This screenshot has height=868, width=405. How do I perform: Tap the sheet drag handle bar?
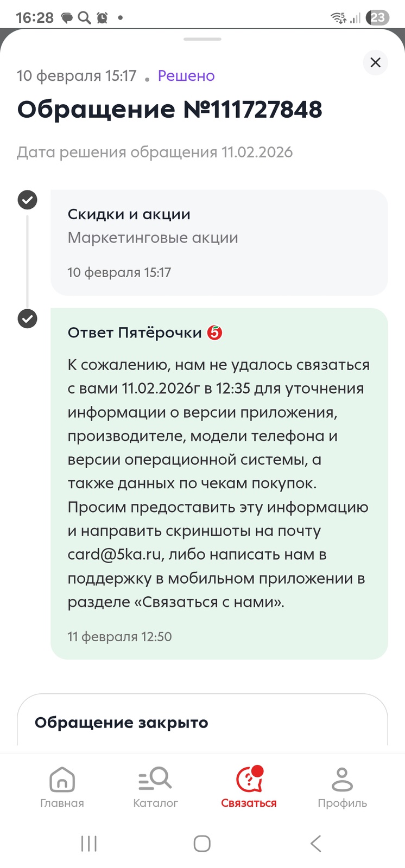pos(202,39)
